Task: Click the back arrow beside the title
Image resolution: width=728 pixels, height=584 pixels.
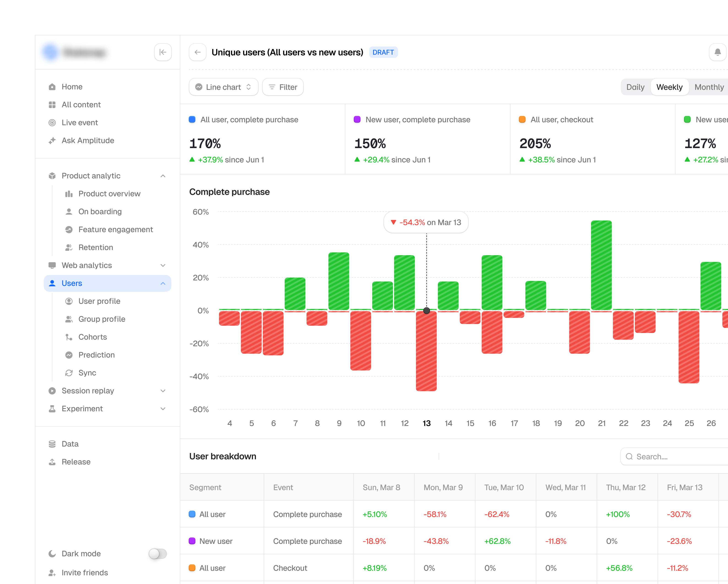Action: pos(198,52)
